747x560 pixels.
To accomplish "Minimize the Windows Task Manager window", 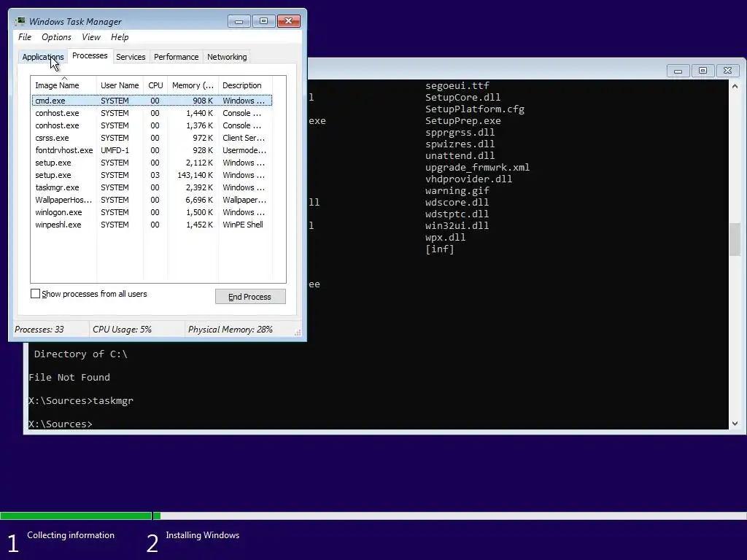I will tap(239, 21).
